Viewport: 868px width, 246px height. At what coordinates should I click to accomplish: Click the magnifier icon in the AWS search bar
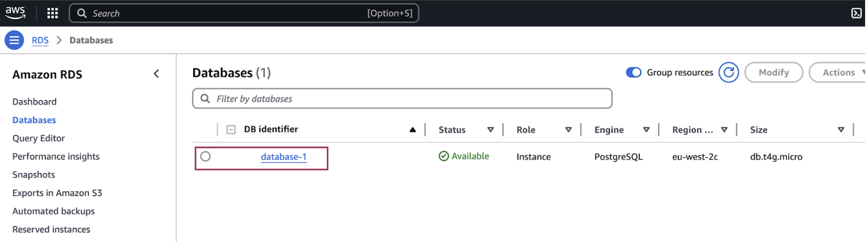[82, 13]
